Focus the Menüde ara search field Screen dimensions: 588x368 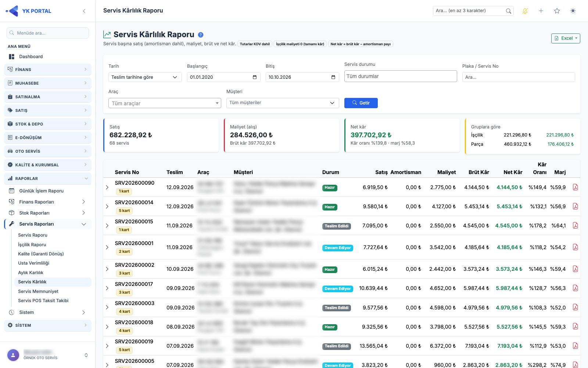point(48,33)
